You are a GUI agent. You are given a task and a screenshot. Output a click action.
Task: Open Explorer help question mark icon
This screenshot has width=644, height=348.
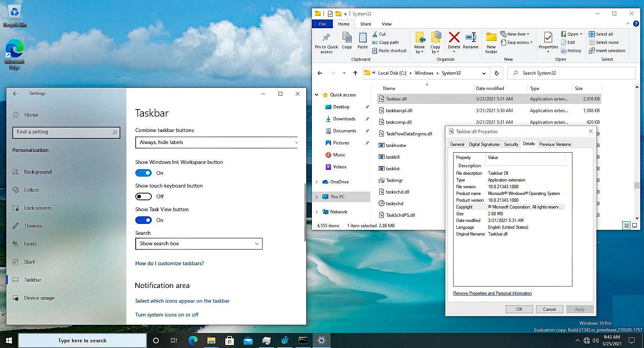click(x=636, y=24)
